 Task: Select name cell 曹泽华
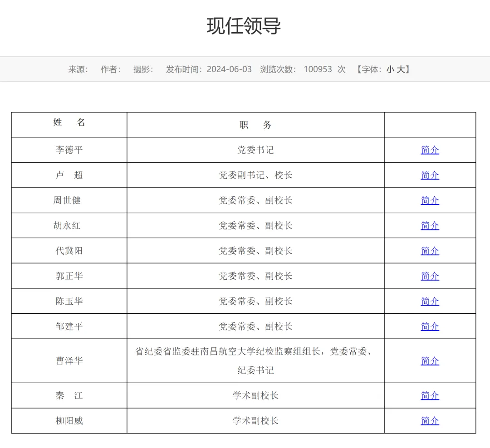pos(69,361)
